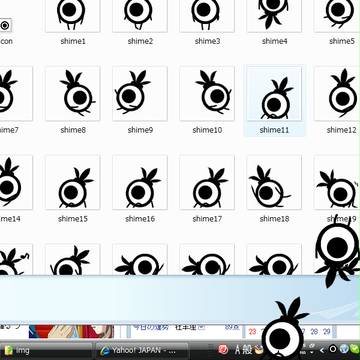Click the globe network tray icon
Screen dimensions: 360x360
tap(344, 349)
